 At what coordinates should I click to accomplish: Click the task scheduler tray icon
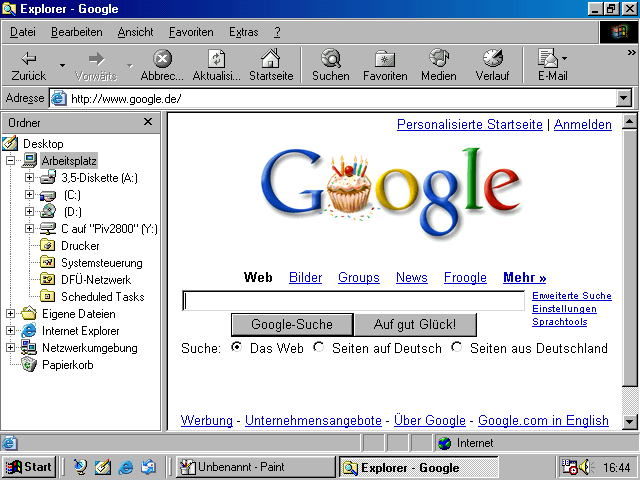569,467
